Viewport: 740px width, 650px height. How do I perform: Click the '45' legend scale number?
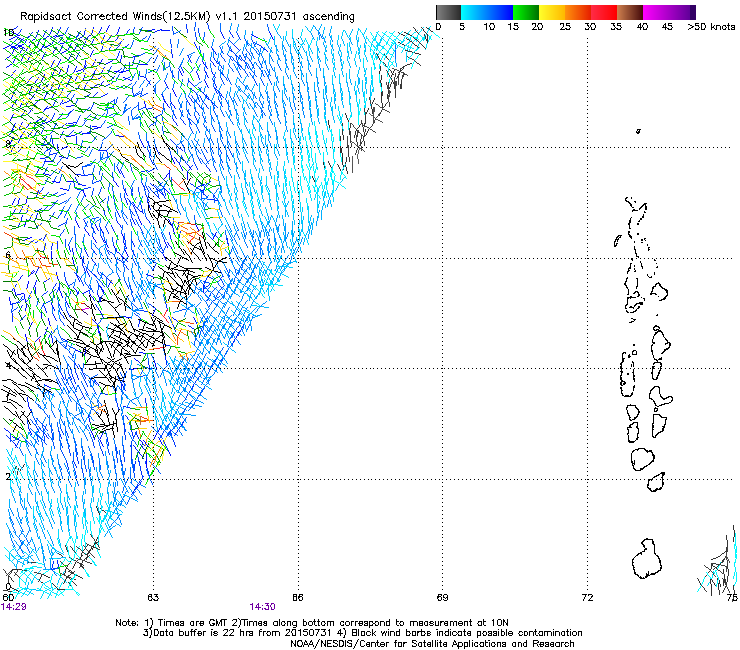[x=667, y=27]
